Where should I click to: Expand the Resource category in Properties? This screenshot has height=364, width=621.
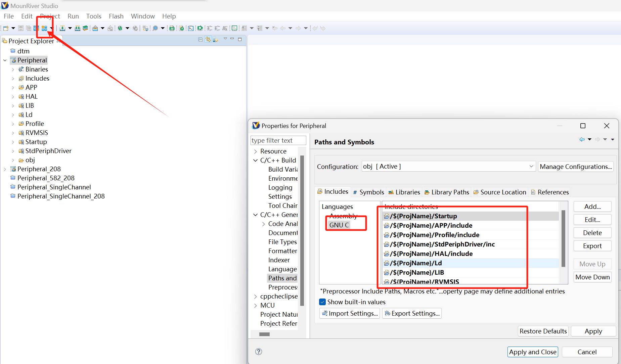(256, 151)
